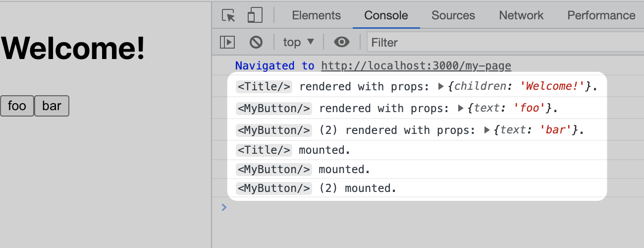Expand the text: 'foo' props object
The height and width of the screenshot is (248, 644).
point(461,108)
